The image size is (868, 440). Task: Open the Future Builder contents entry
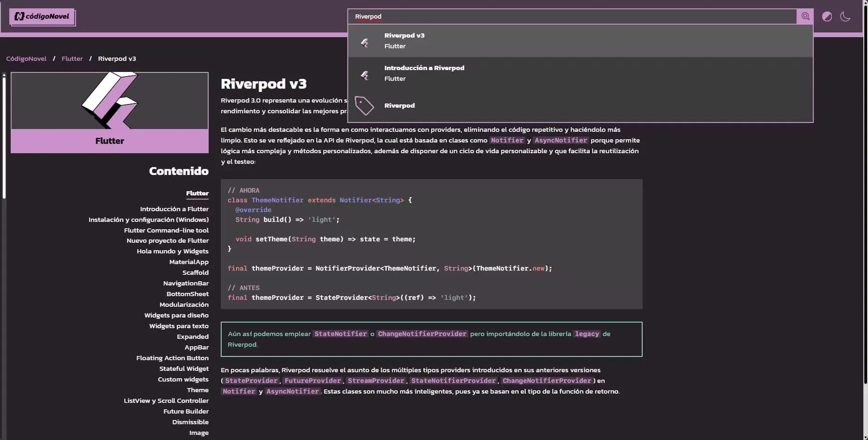pyautogui.click(x=186, y=411)
